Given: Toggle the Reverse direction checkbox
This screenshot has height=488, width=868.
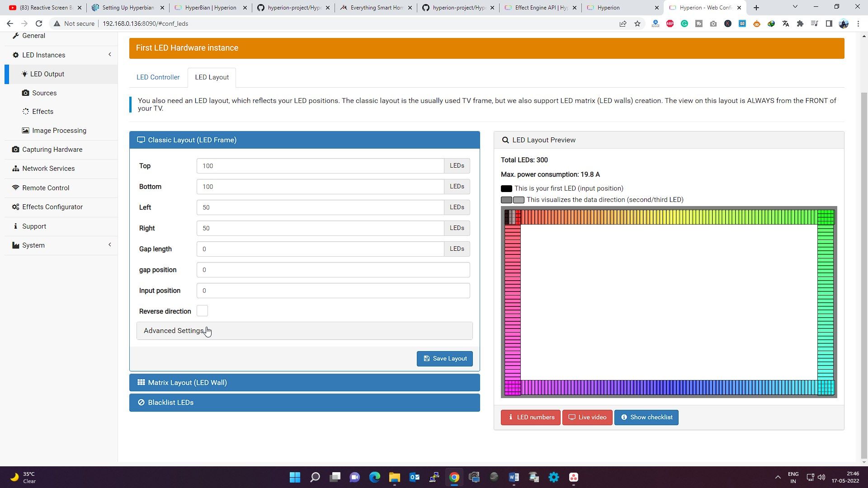Looking at the screenshot, I should click(x=202, y=311).
